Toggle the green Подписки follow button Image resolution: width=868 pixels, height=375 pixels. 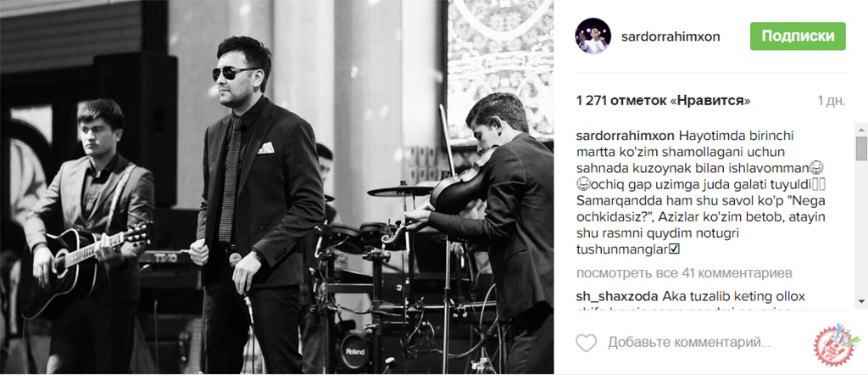point(798,36)
